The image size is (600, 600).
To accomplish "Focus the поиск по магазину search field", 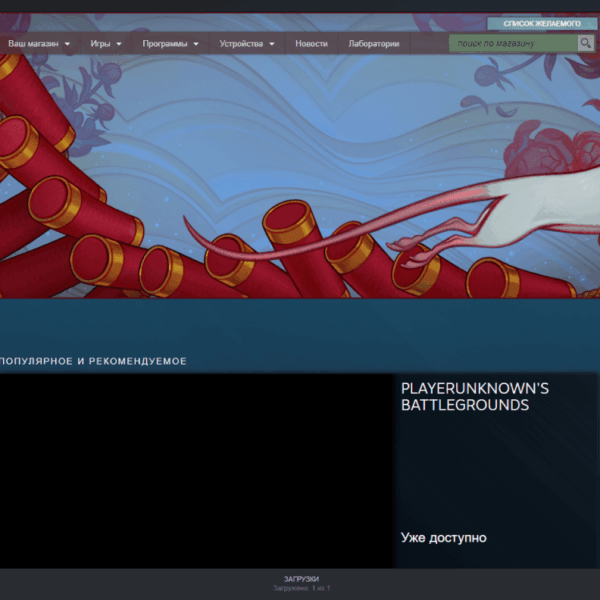I will click(513, 43).
